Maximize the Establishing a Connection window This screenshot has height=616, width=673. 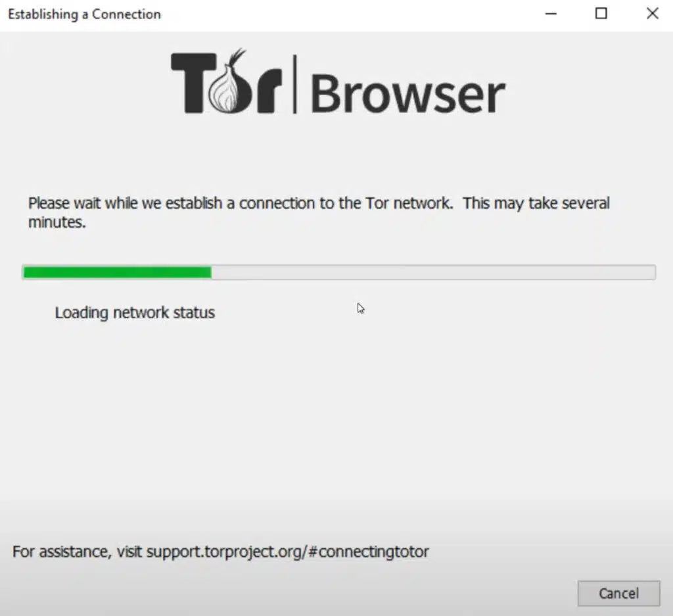[x=601, y=14]
